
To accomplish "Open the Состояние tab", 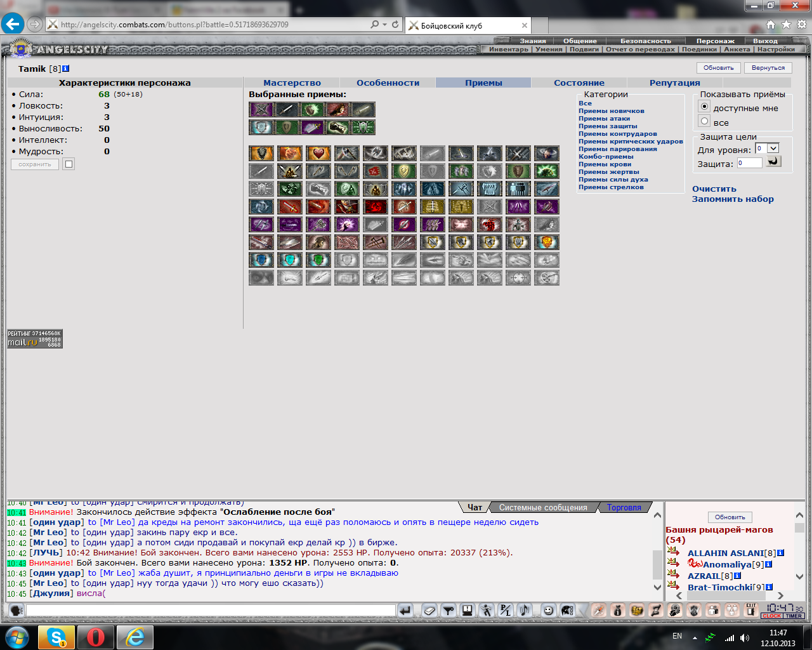I will 579,83.
